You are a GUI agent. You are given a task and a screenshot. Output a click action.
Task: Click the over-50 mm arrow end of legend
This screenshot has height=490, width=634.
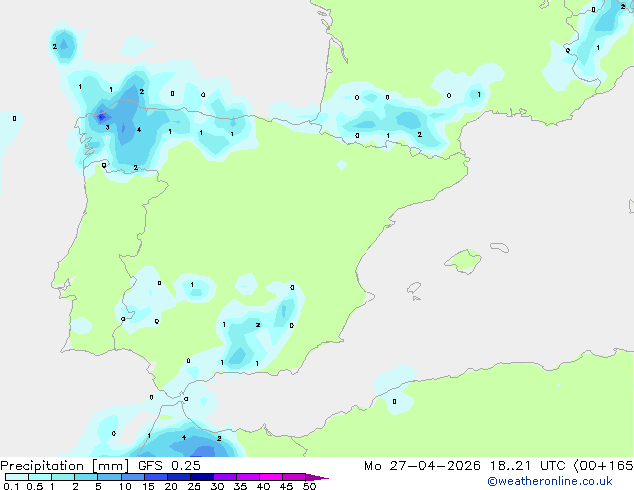pyautogui.click(x=317, y=477)
